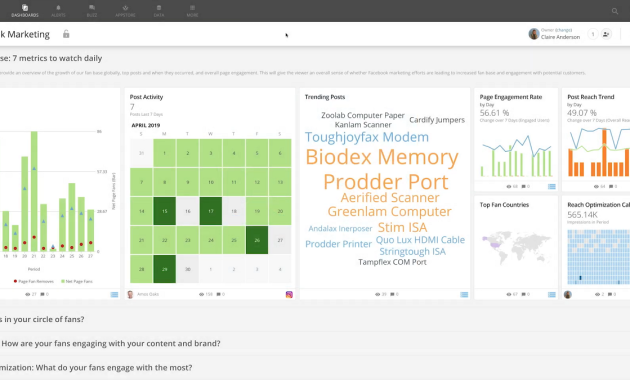Select April 15 on the Post Activity calendar

point(164,211)
